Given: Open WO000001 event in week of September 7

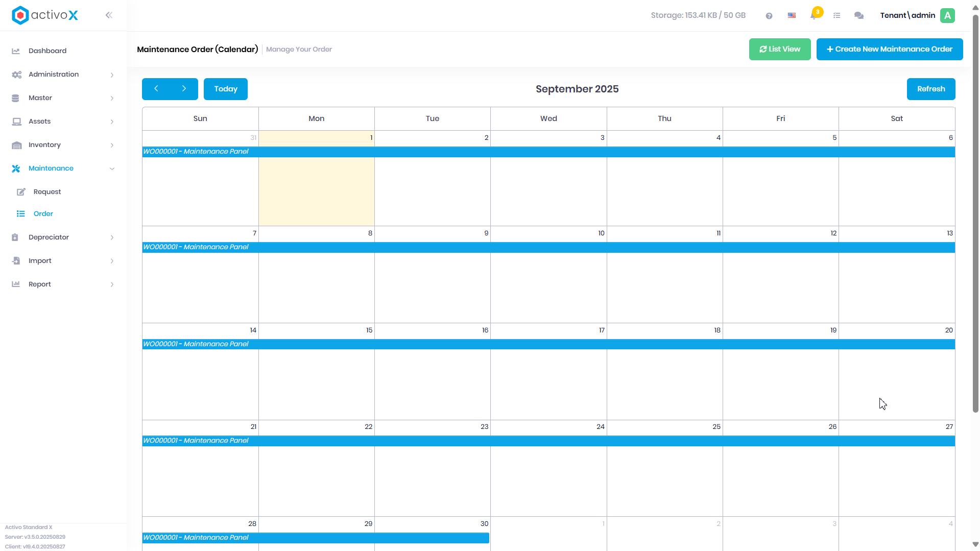Looking at the screenshot, I should click(548, 247).
